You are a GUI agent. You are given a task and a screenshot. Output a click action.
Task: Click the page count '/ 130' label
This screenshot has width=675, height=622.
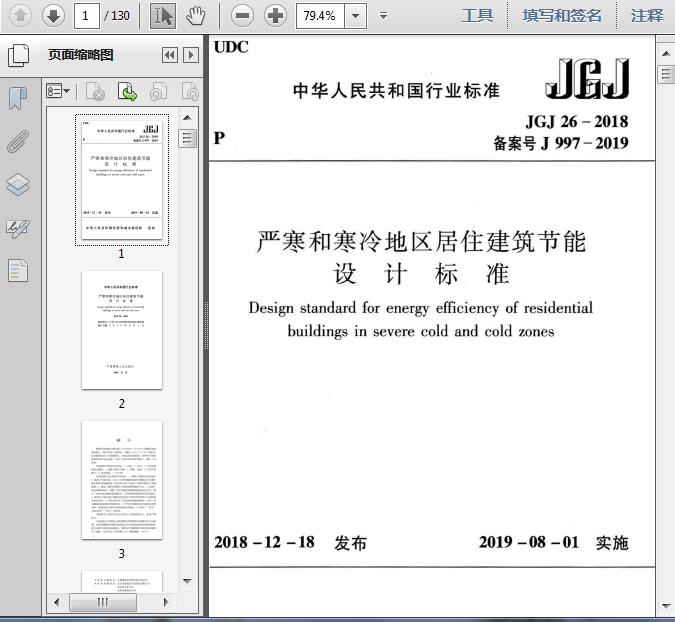click(x=117, y=16)
